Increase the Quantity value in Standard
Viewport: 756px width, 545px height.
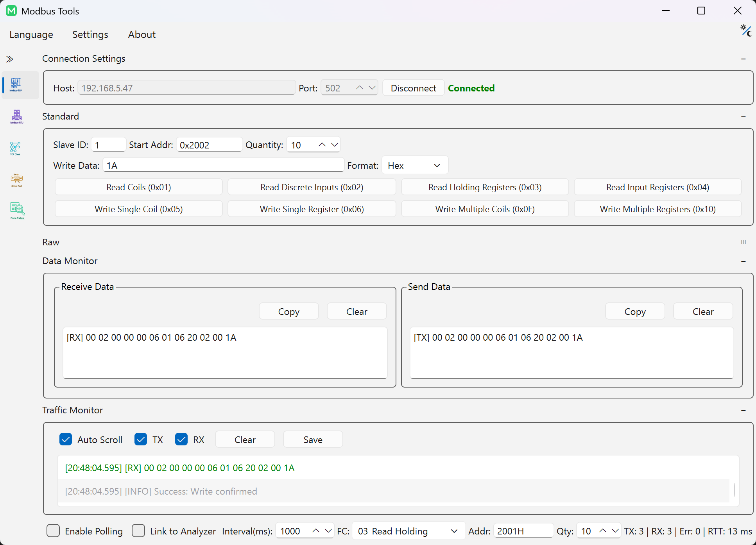click(x=322, y=145)
